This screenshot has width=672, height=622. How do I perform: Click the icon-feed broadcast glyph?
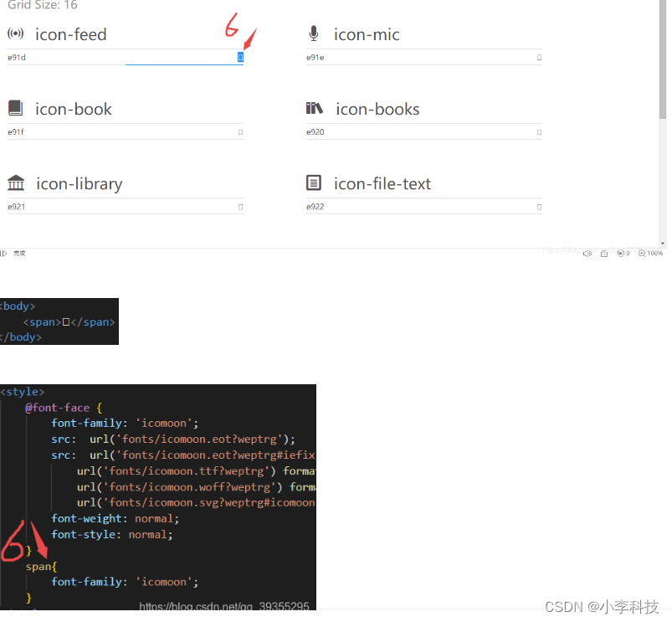coord(16,34)
